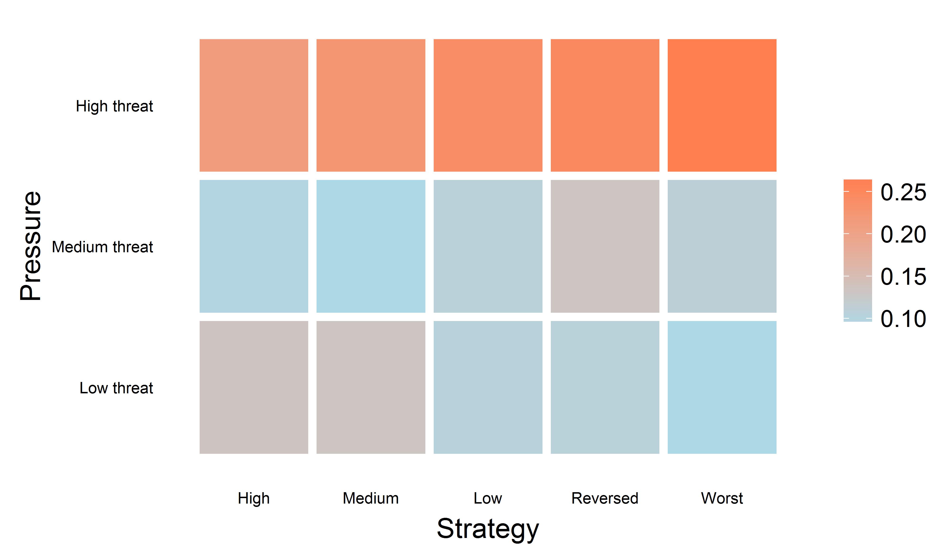Select the Medium threat, Reversed strategy tile

pyautogui.click(x=605, y=246)
